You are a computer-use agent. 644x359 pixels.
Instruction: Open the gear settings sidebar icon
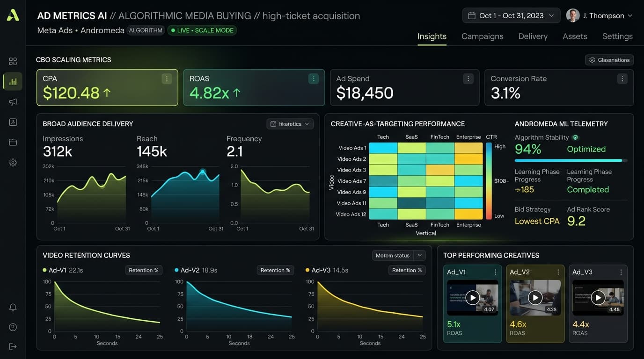tap(13, 163)
